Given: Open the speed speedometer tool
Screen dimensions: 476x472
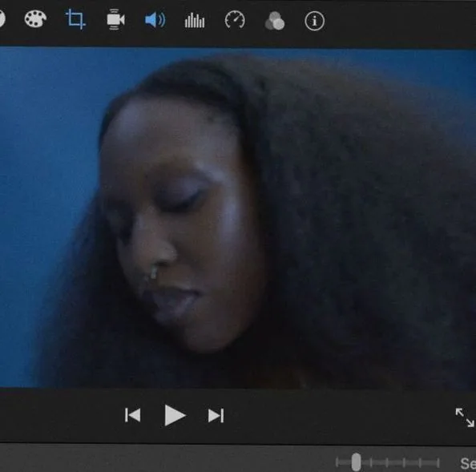Looking at the screenshot, I should tap(235, 20).
